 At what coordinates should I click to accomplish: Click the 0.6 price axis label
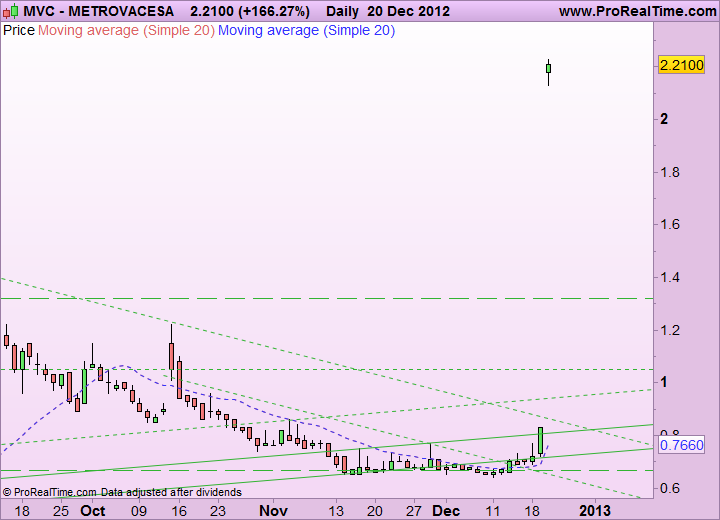[x=669, y=488]
